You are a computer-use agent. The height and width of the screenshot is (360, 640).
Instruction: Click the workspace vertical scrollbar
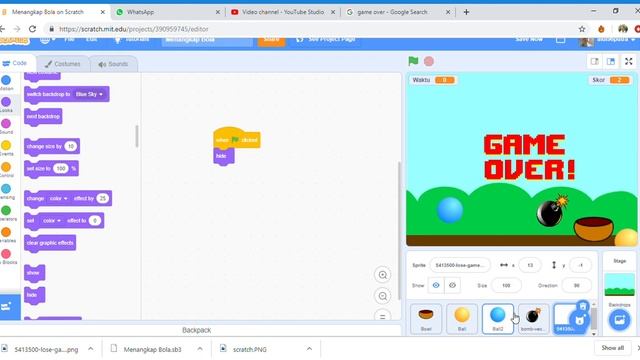tap(399, 231)
